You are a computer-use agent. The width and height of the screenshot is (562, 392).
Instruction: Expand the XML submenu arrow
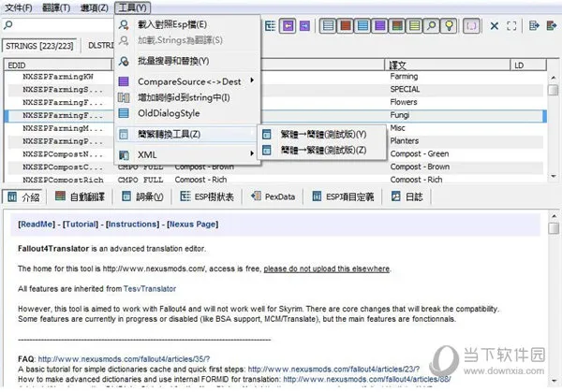click(x=252, y=153)
